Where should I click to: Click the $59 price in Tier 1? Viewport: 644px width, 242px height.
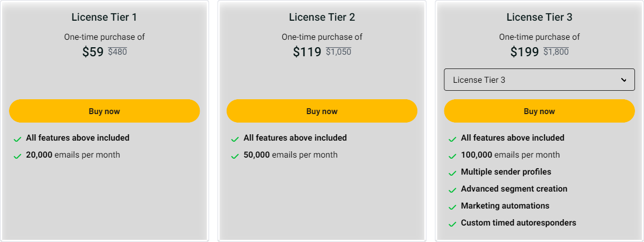[93, 52]
